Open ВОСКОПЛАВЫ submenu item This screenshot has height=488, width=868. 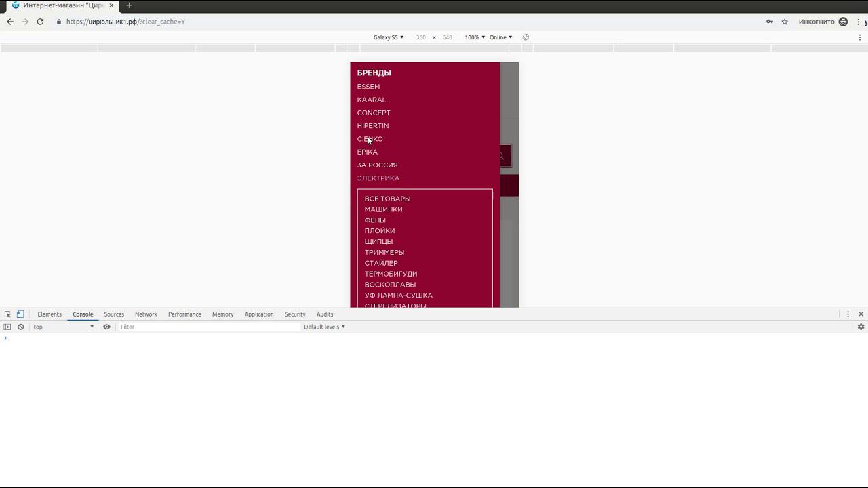(x=390, y=285)
